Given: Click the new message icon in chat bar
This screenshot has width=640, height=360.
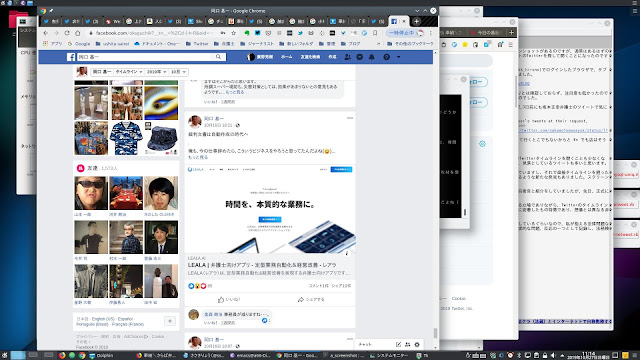Looking at the screenshot, I should 398,344.
